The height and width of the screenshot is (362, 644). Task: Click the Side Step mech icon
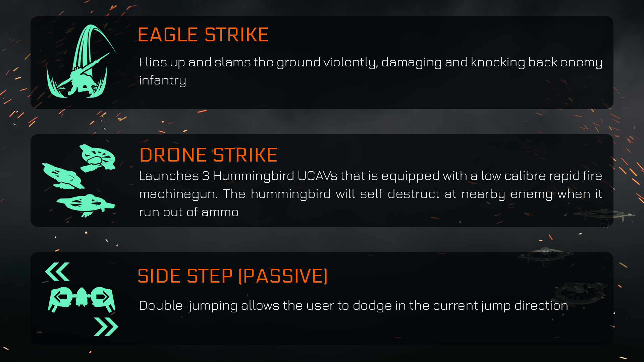[82, 299]
